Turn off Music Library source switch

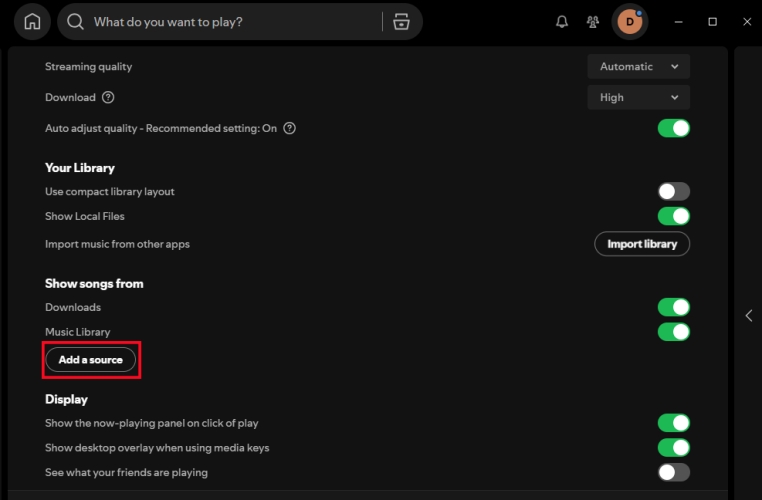(x=674, y=332)
